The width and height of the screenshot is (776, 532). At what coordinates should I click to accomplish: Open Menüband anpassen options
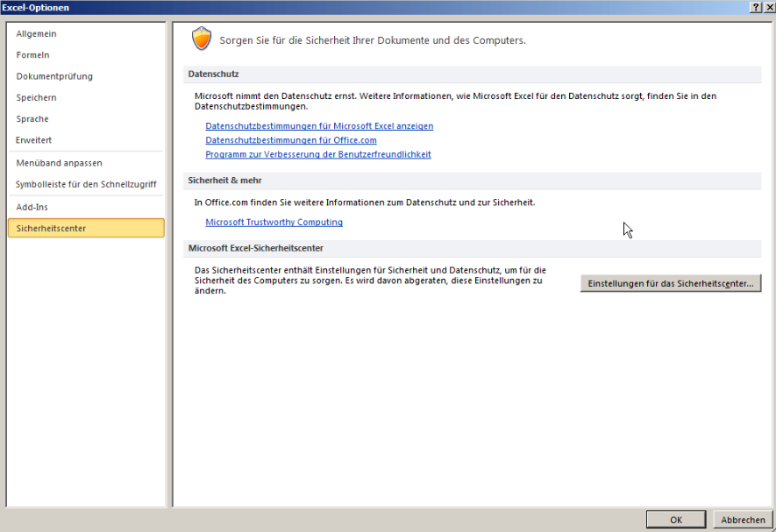click(59, 163)
